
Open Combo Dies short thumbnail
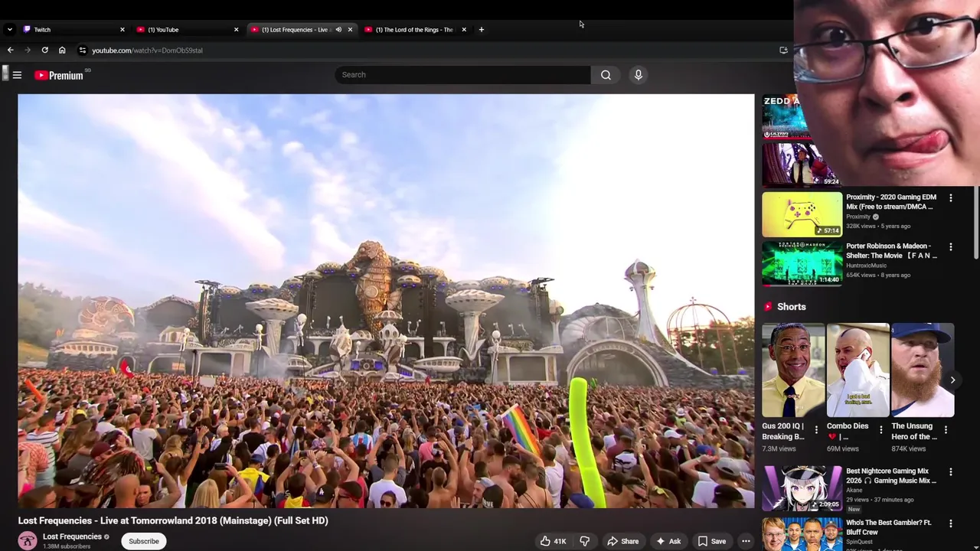(x=858, y=370)
